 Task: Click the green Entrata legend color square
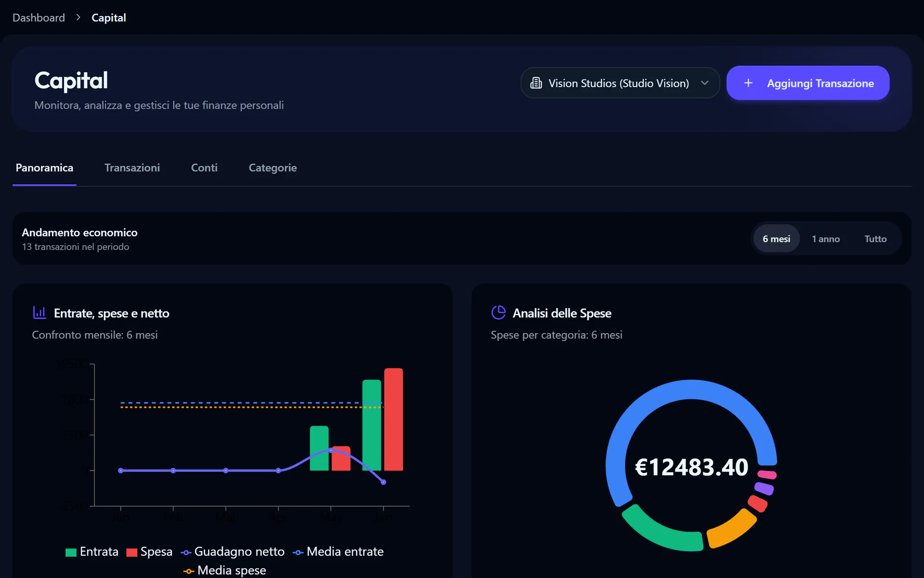point(71,552)
